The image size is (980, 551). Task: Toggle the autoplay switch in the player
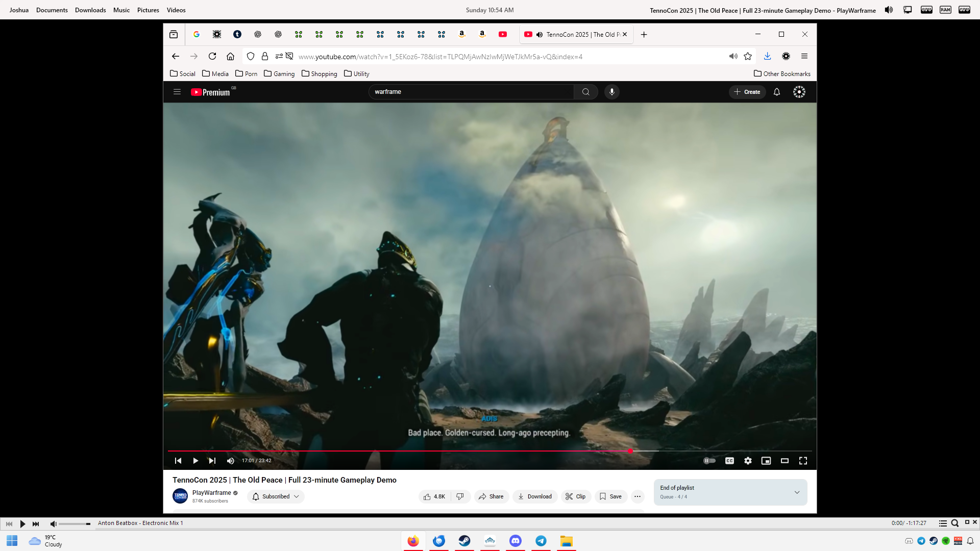tap(709, 461)
